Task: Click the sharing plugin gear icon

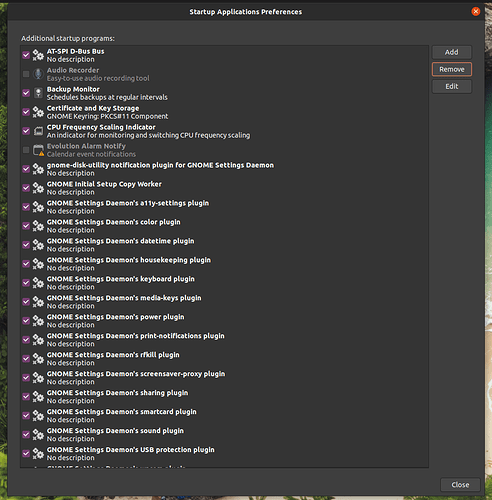Action: (x=38, y=397)
